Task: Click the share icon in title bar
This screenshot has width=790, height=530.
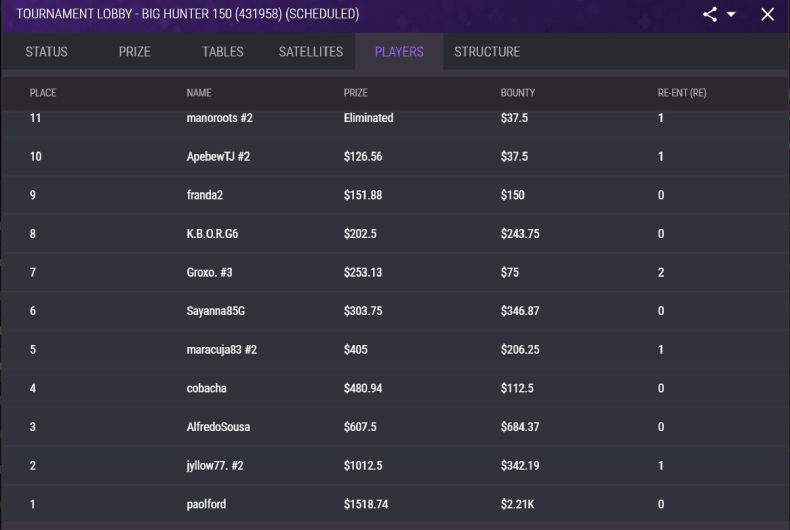Action: tap(710, 14)
